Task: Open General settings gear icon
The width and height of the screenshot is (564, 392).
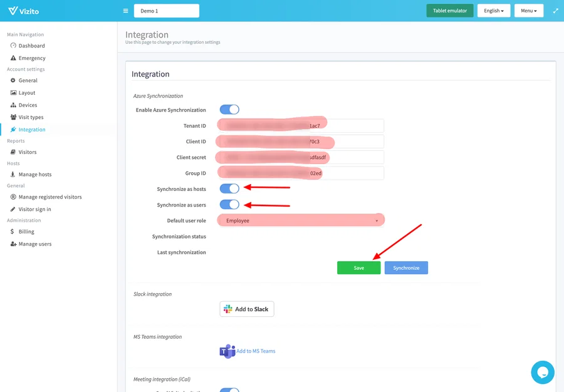Action: [14, 80]
